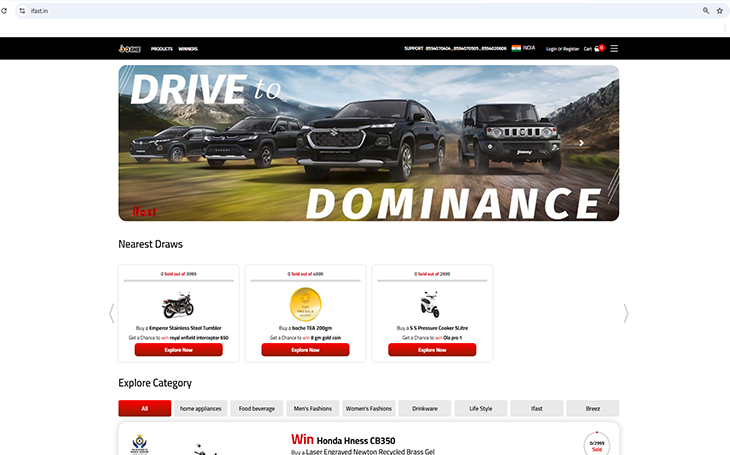Click emblem logo on Honda Hness card
This screenshot has width=730, height=455.
click(140, 444)
